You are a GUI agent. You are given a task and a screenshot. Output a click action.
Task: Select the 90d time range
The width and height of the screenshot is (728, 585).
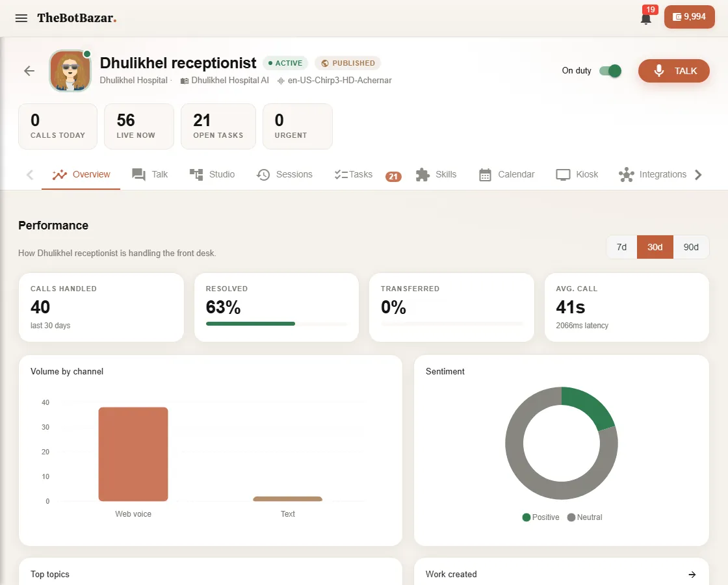(x=691, y=247)
